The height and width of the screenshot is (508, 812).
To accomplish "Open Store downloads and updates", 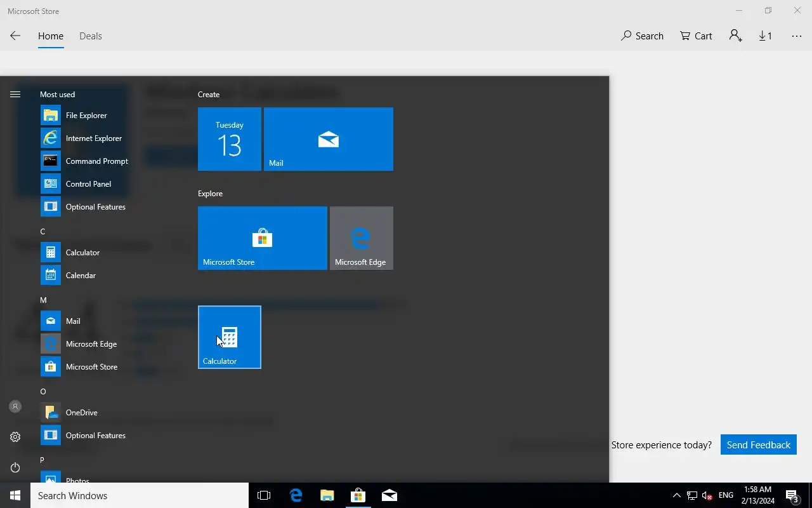I will tap(766, 36).
